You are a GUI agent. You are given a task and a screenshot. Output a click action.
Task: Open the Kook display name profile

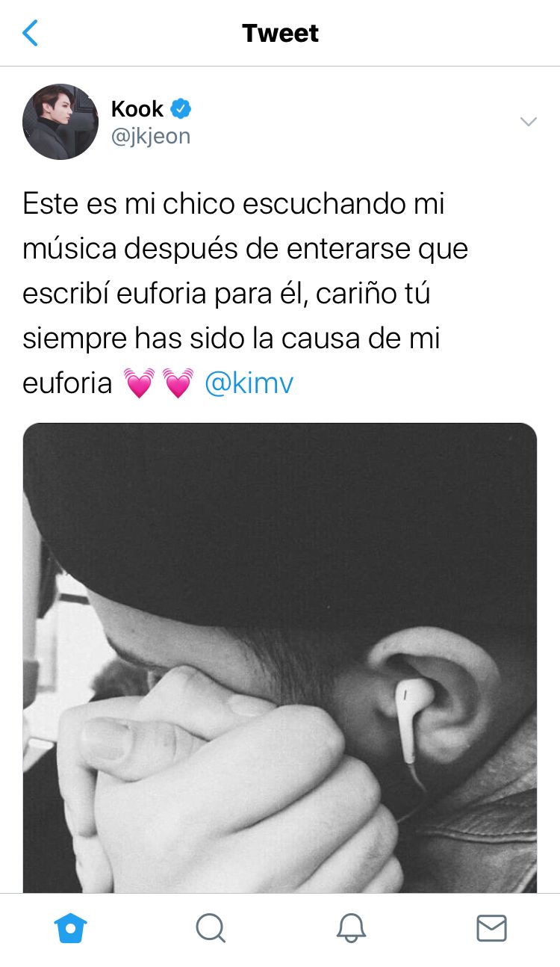(x=137, y=109)
